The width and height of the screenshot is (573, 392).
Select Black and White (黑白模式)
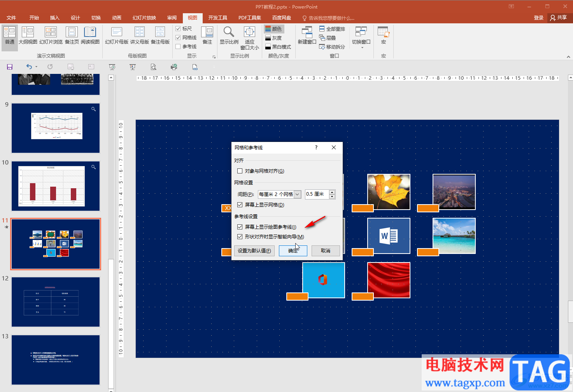(278, 47)
